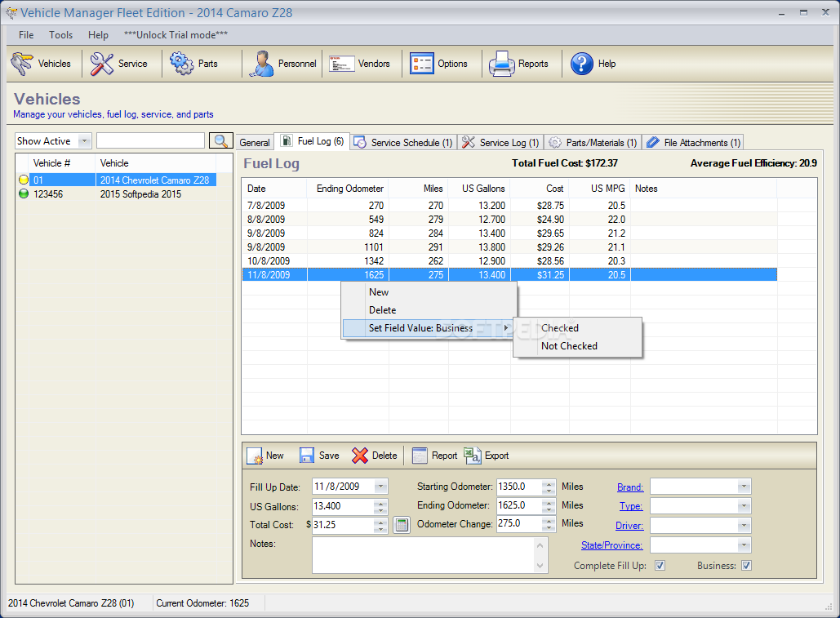This screenshot has height=618, width=840.
Task: Open Service via wrench and screwdriver icon
Action: coord(102,64)
